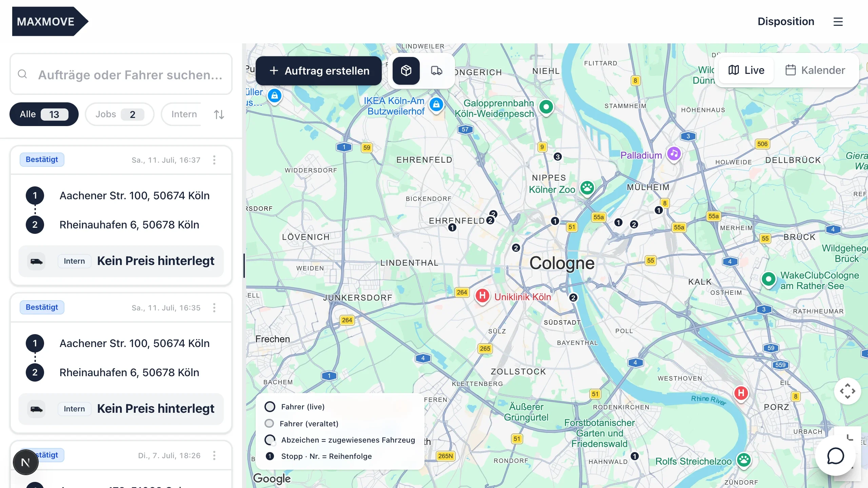868x488 pixels.
Task: Click the Fahrer (live) legend circle
Action: [x=270, y=407]
